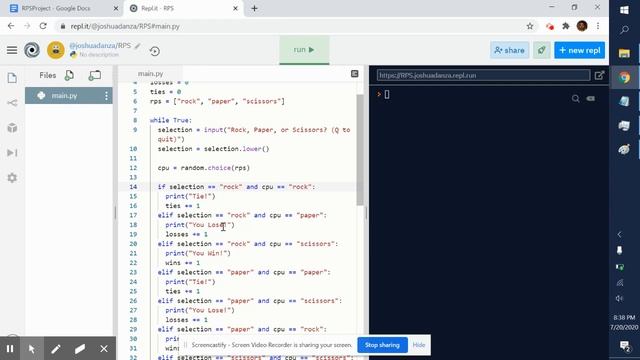Image resolution: width=640 pixels, height=360 pixels.
Task: Go back in browser
Action: pyautogui.click(x=11, y=26)
